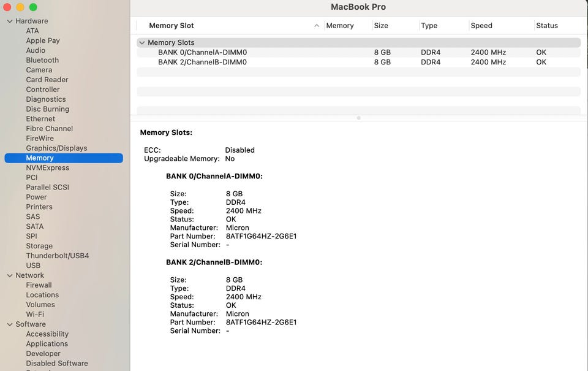This screenshot has height=371, width=588.
Task: Select Thunderbolt/USB4 in the sidebar
Action: (58, 256)
